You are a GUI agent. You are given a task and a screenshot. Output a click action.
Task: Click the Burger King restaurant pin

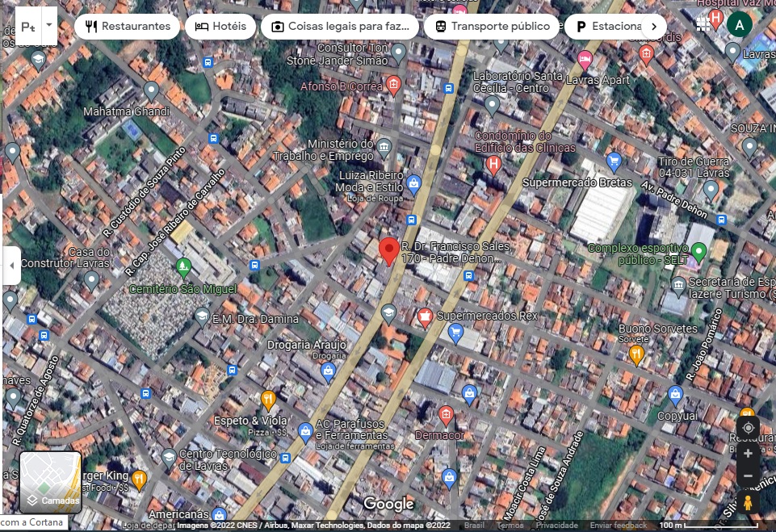coord(139,479)
